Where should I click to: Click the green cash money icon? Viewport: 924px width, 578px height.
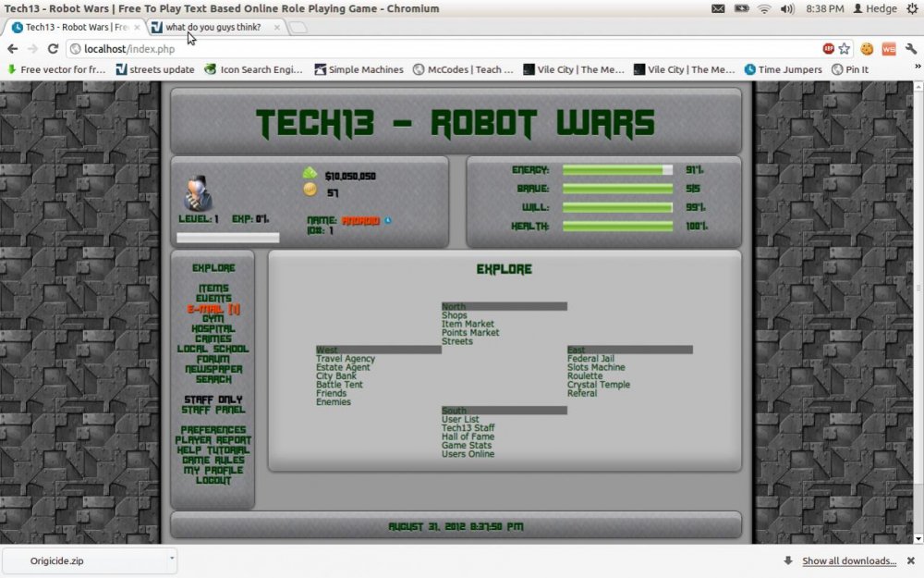(x=310, y=174)
